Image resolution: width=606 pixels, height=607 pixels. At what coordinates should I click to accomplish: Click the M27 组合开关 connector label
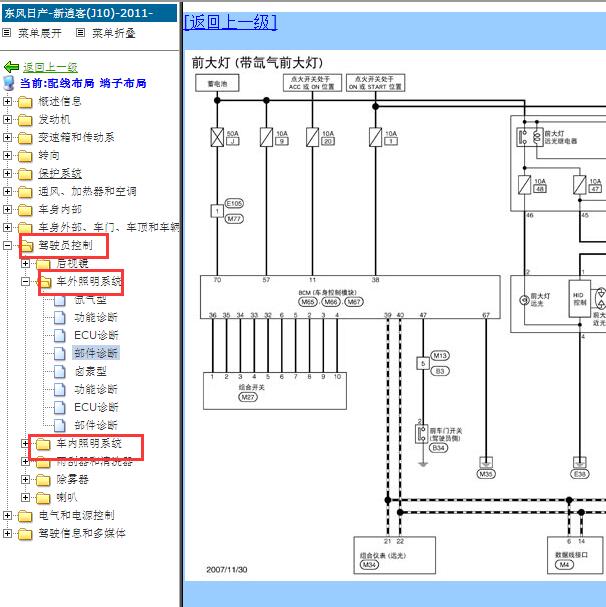coord(248,397)
